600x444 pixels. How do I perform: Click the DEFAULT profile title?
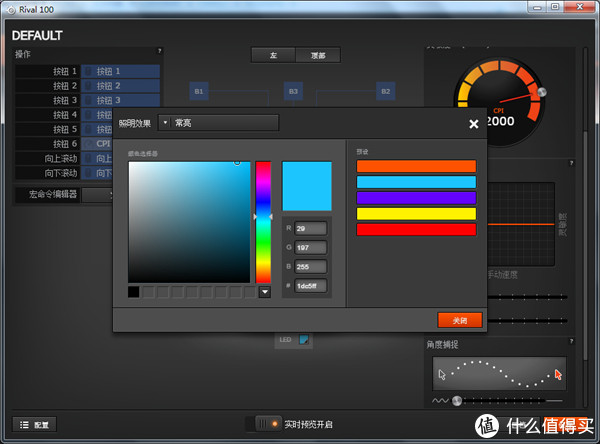point(37,36)
